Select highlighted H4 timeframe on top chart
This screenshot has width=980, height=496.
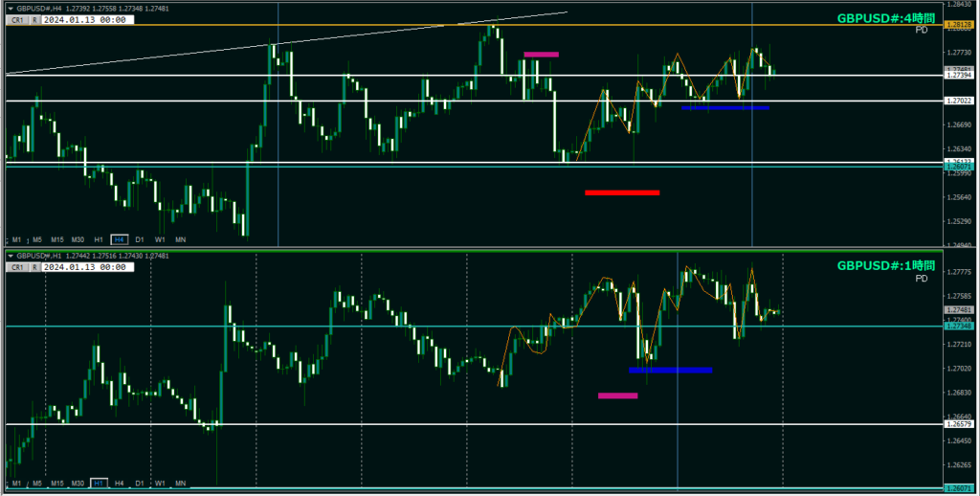[120, 239]
